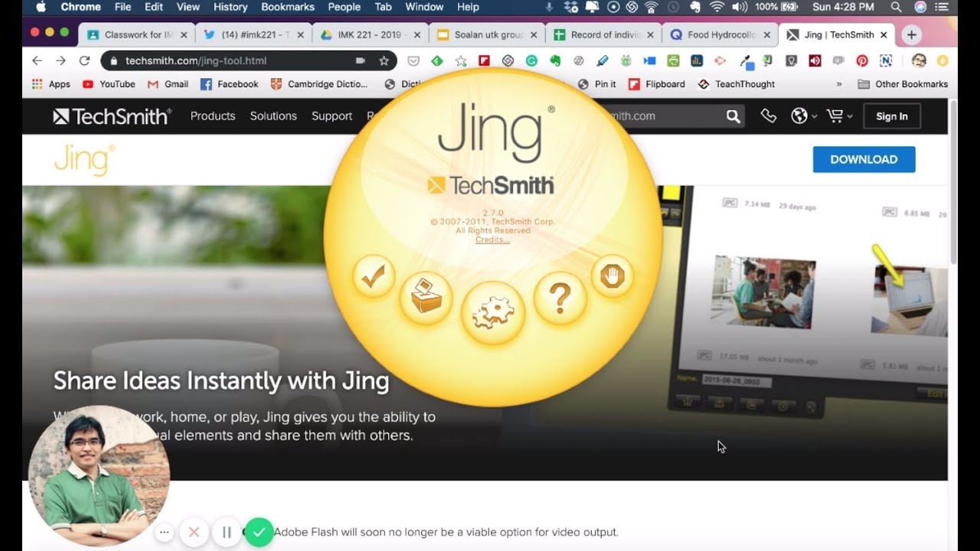Open the Bookmarks menu in menu bar
The image size is (980, 551).
point(288,7)
